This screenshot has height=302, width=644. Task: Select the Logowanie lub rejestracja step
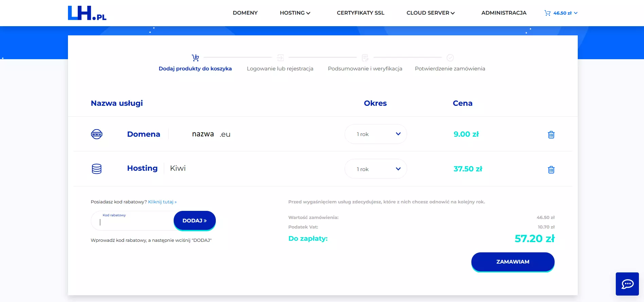[x=280, y=69]
